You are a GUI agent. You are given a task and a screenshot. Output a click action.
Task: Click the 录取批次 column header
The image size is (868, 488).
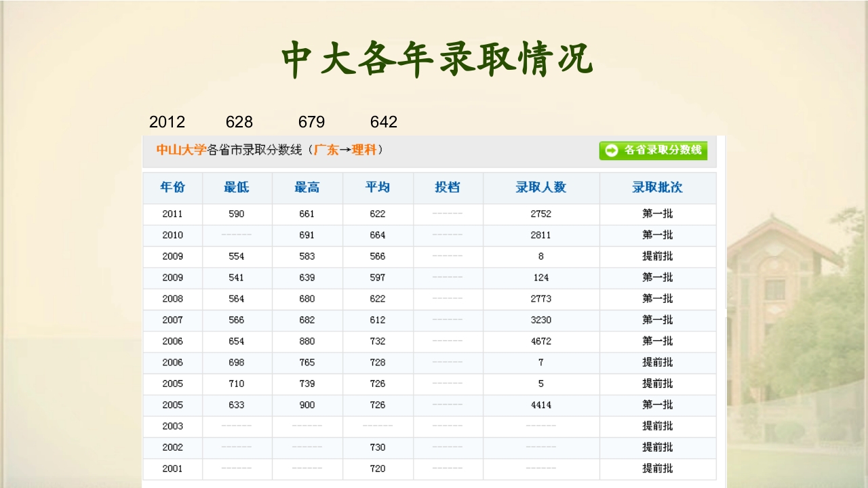coord(658,188)
